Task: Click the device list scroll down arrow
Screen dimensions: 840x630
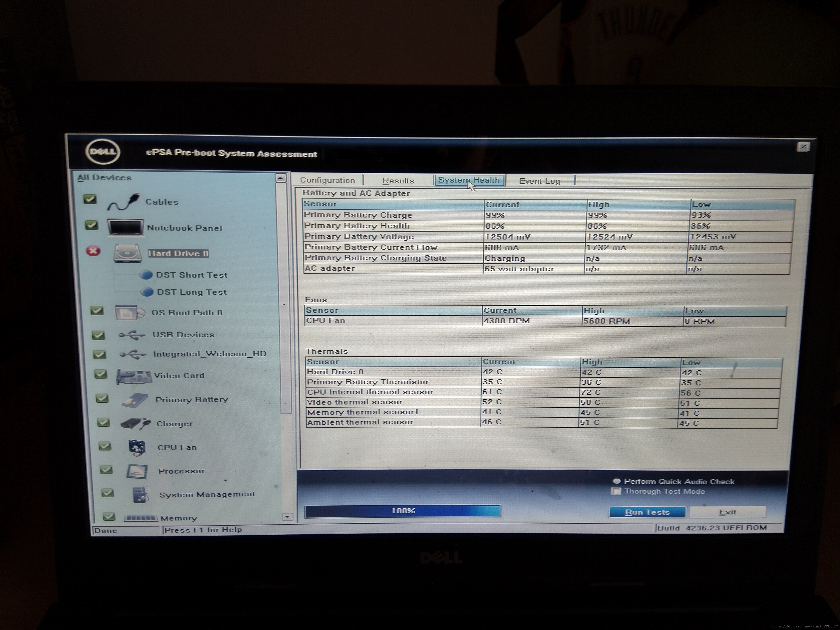Action: [x=288, y=516]
